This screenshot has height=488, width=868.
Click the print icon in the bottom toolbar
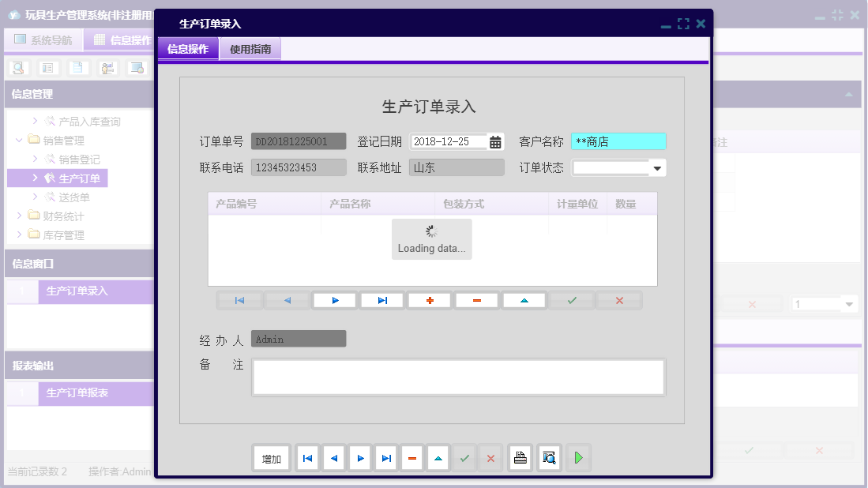520,457
